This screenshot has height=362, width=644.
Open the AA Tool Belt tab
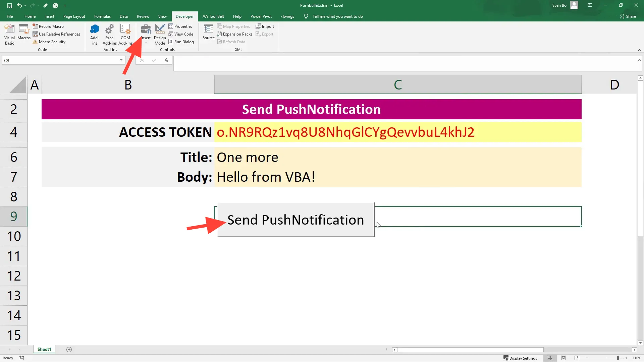(x=213, y=16)
